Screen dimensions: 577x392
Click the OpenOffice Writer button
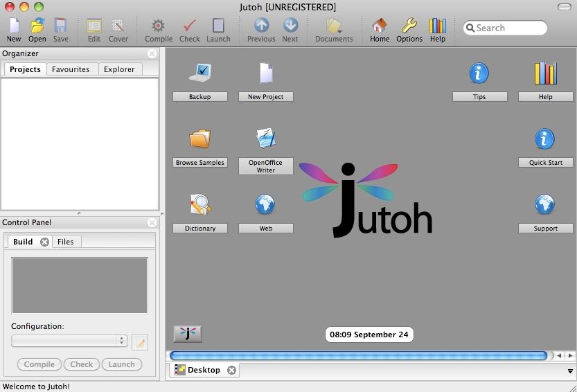point(266,166)
